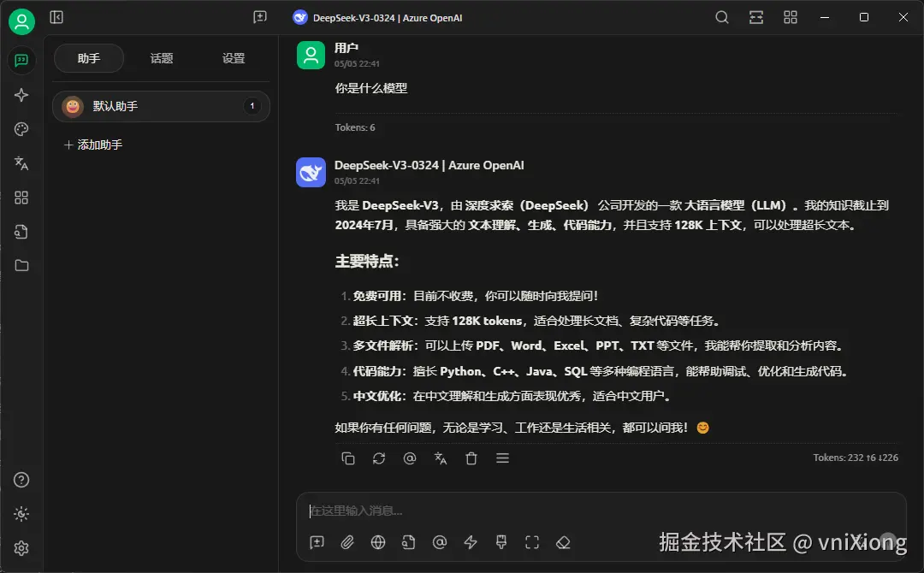
Task: Click new topic icon in input toolbar
Action: click(317, 542)
